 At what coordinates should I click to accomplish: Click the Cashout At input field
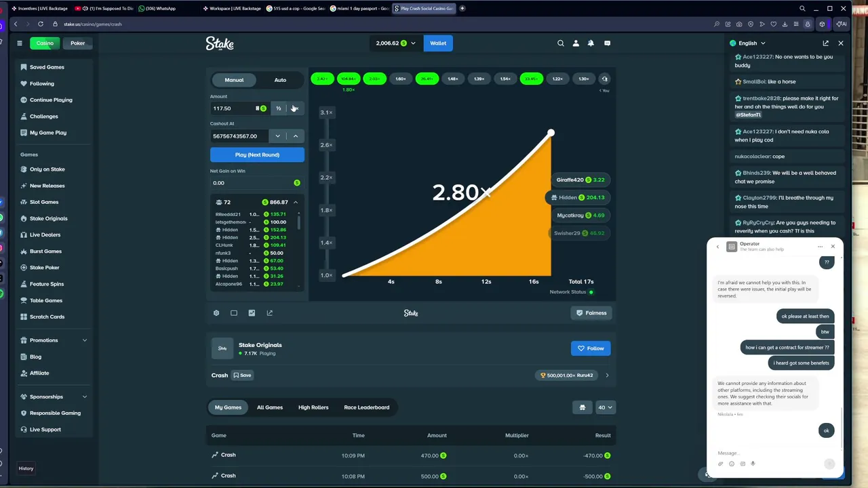tap(239, 136)
